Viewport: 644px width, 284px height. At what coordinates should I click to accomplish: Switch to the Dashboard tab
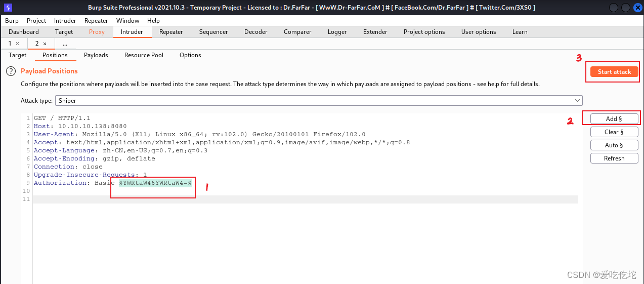(24, 32)
